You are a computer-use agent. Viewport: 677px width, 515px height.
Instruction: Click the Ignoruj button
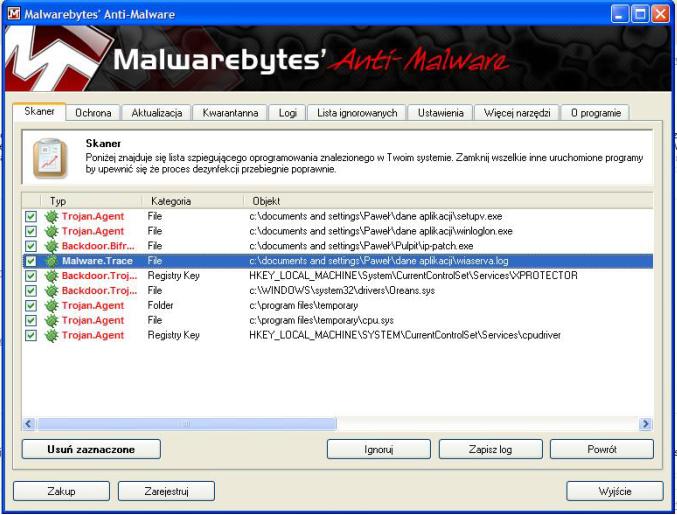pyautogui.click(x=379, y=449)
